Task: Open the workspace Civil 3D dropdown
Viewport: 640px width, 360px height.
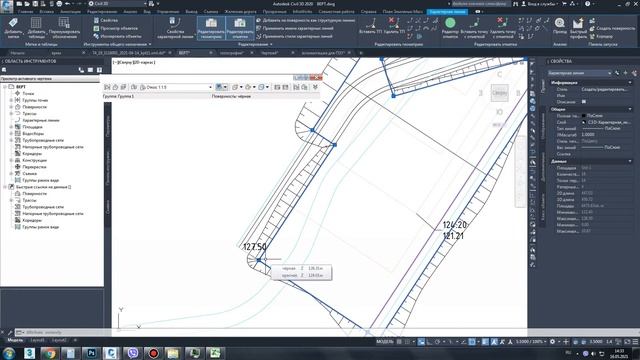Action: (x=118, y=4)
